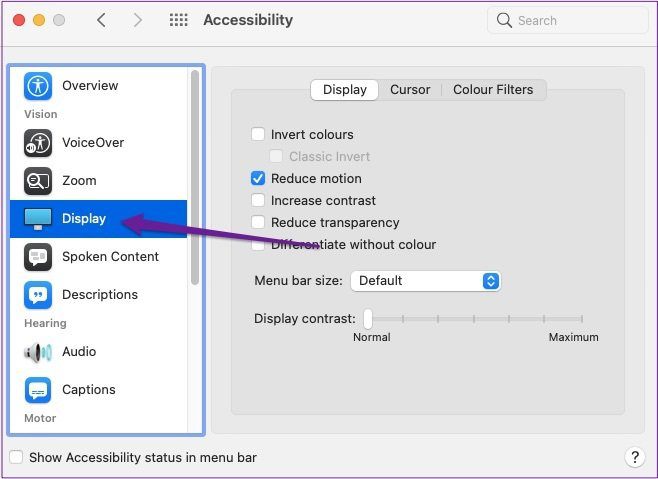Enable Show Accessibility status in menu bar
The image size is (658, 479).
pyautogui.click(x=16, y=457)
